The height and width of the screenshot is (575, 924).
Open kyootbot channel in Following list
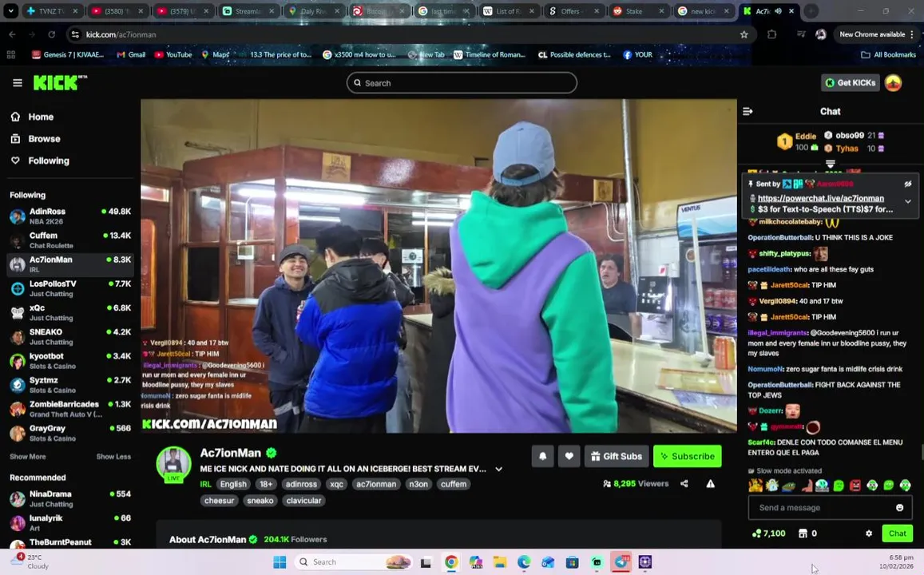(70, 361)
